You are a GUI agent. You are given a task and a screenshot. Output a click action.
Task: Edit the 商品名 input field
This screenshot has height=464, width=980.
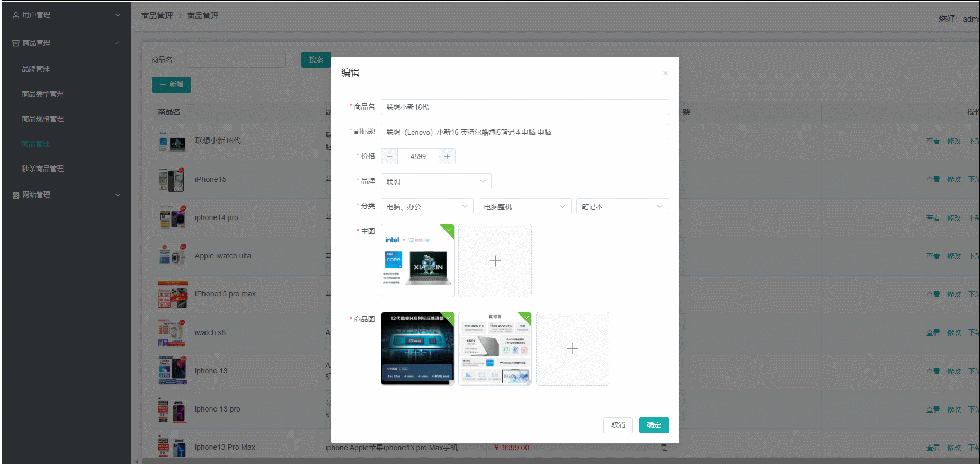524,107
